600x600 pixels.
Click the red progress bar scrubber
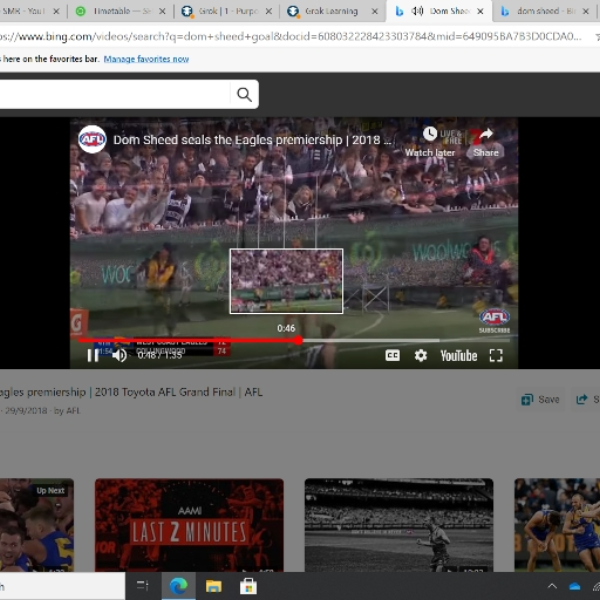299,340
